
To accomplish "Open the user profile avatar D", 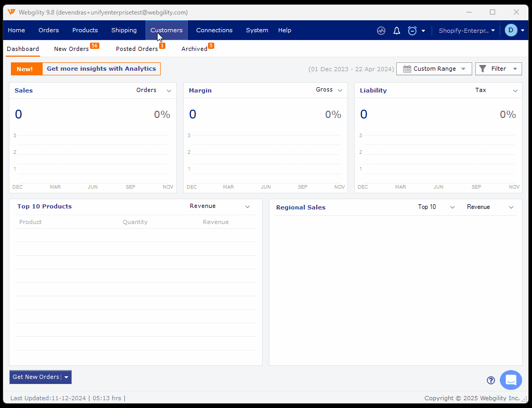I will click(511, 30).
